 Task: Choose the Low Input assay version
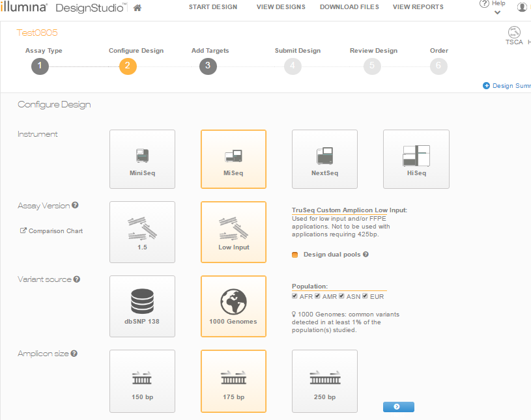coord(233,232)
